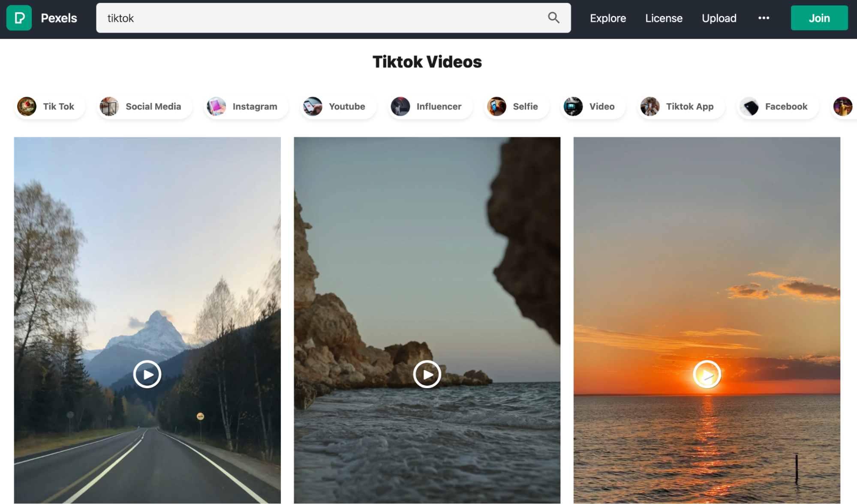Image resolution: width=857 pixels, height=504 pixels.
Task: Play the orange sunset video
Action: coord(707,374)
